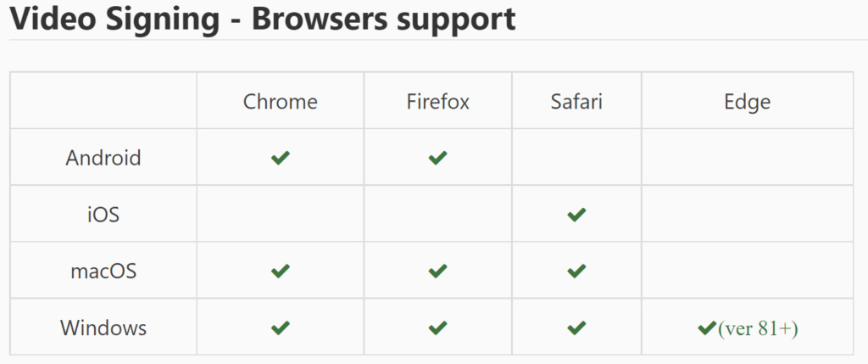Click the Windows row label
Viewport: 868px width, 364px height.
(x=103, y=328)
